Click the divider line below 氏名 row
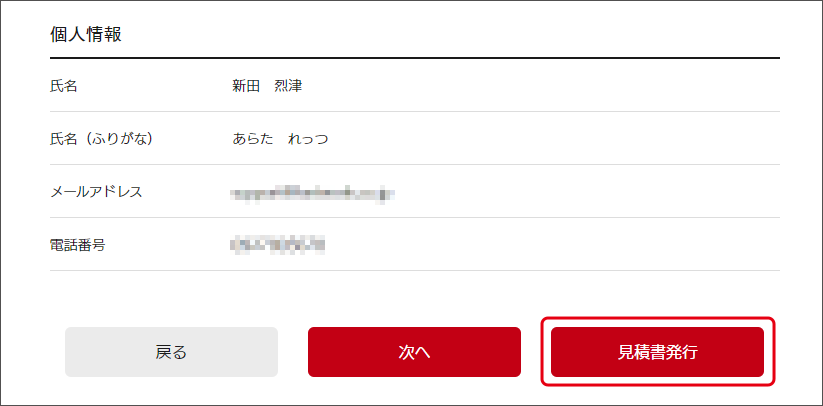 tap(415, 111)
